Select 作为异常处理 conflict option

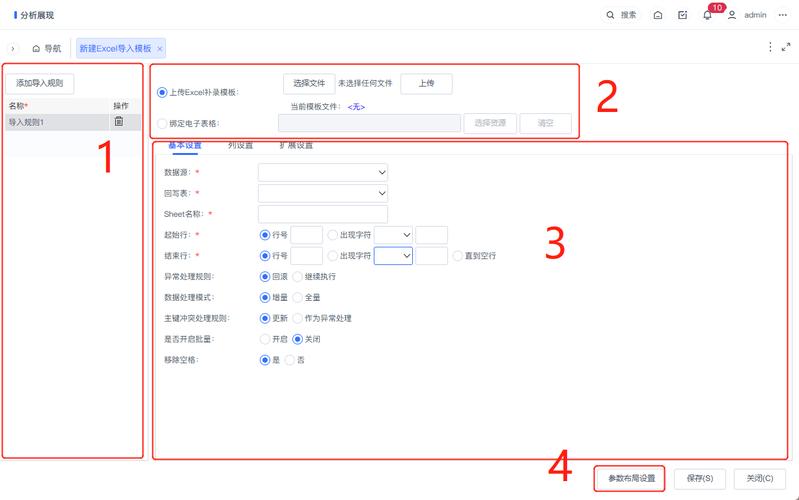298,319
